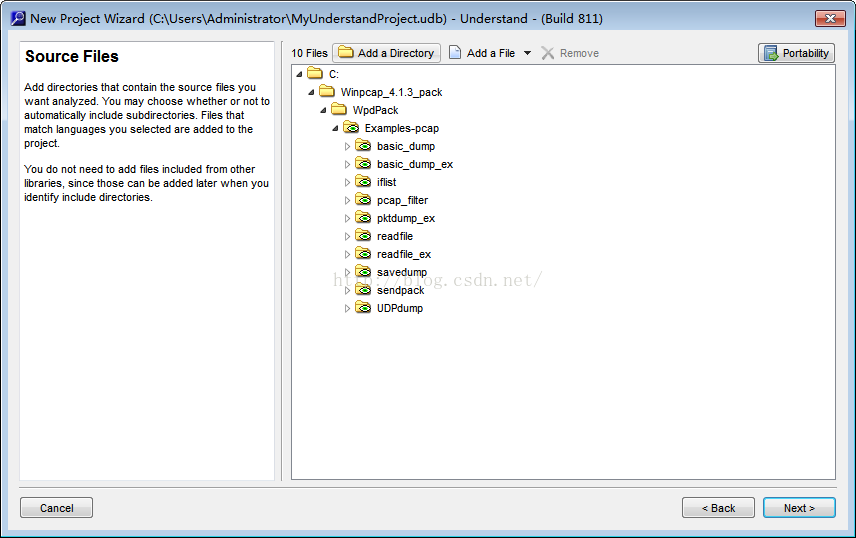Click the UDPdump folder icon
The height and width of the screenshot is (538, 856).
click(363, 308)
